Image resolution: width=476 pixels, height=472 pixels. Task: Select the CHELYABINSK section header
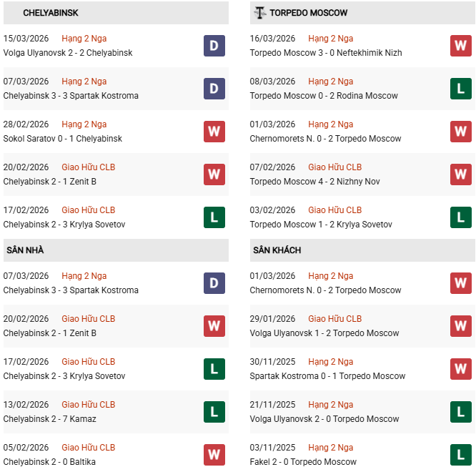pyautogui.click(x=51, y=13)
